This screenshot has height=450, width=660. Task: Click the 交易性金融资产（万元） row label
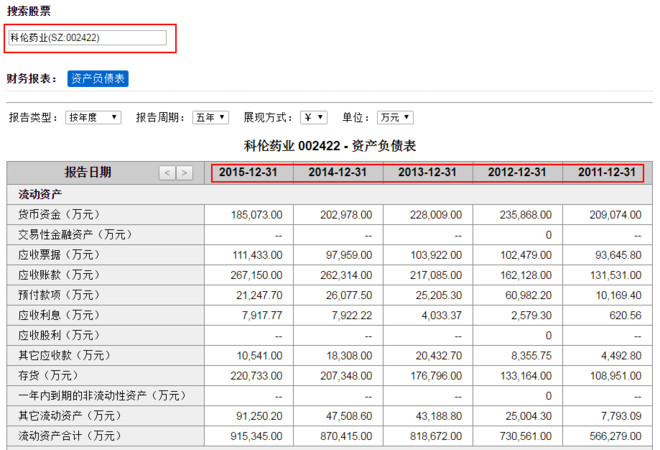click(75, 235)
